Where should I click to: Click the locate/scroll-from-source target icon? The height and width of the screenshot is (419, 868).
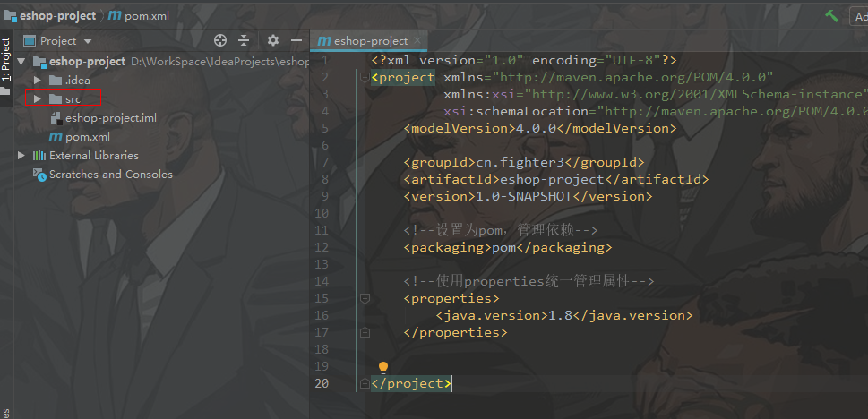220,40
